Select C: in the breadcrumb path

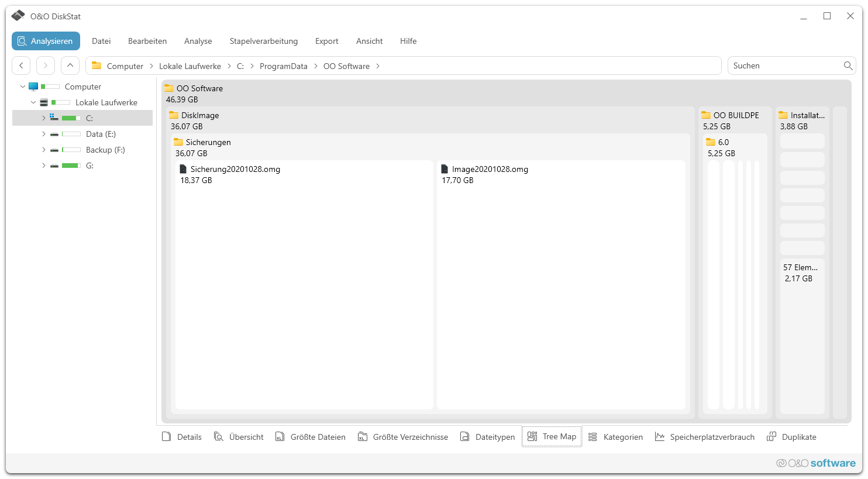[x=240, y=66]
